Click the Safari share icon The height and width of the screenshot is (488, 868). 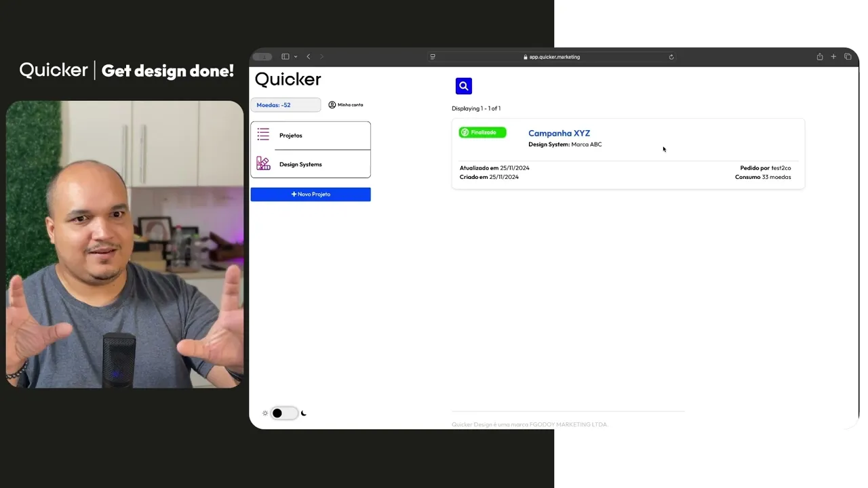click(820, 57)
